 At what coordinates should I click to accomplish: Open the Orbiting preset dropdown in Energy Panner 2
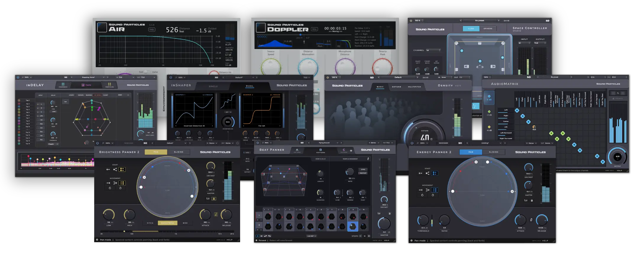486,143
